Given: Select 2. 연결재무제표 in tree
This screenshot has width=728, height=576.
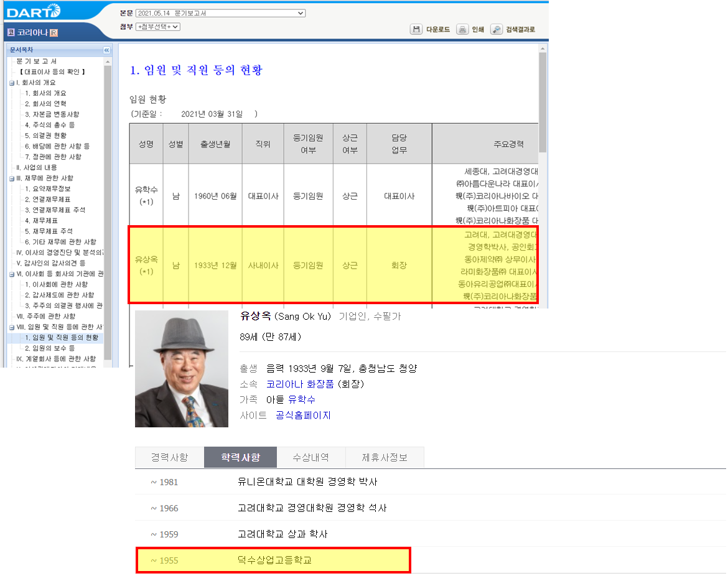Looking at the screenshot, I should pyautogui.click(x=48, y=200).
